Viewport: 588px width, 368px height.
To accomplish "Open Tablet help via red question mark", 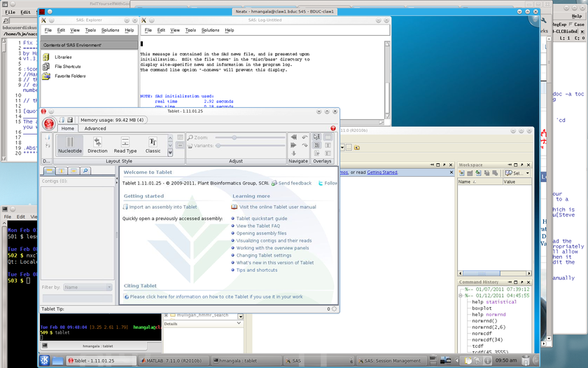I will 333,128.
